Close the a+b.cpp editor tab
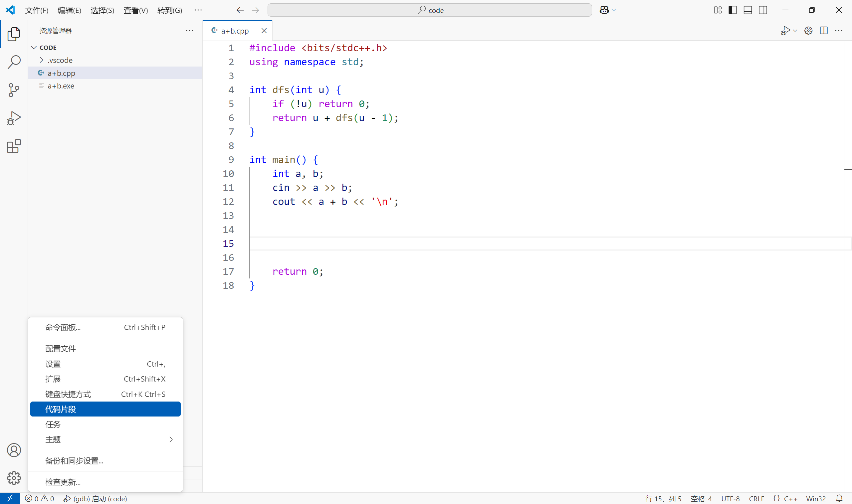This screenshot has height=504, width=852. 264,31
